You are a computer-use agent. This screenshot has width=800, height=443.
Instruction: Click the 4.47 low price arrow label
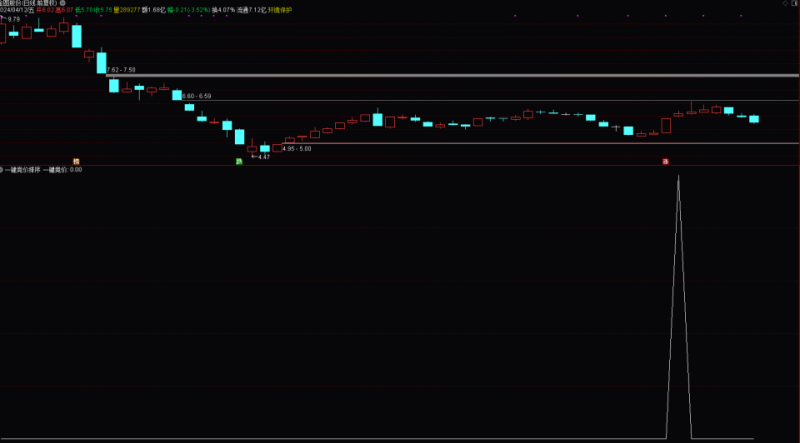point(261,157)
